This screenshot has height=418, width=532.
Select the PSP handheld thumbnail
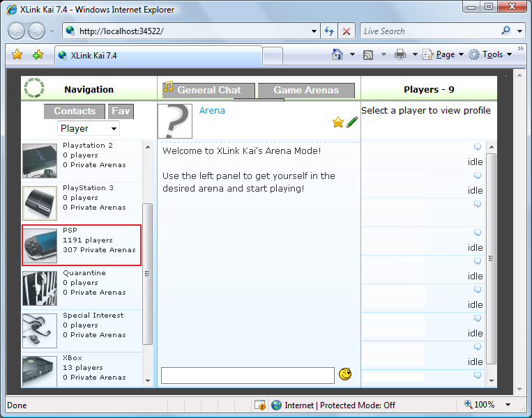coord(40,246)
